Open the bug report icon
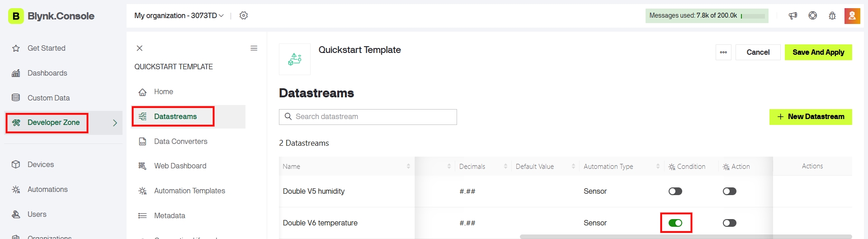Image resolution: width=868 pixels, height=239 pixels. point(832,16)
